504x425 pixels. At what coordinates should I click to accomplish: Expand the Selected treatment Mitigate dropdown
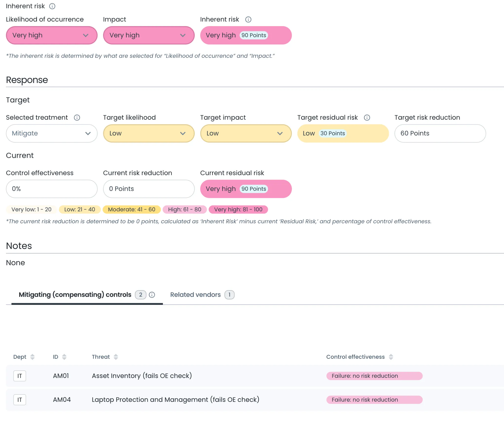point(51,133)
